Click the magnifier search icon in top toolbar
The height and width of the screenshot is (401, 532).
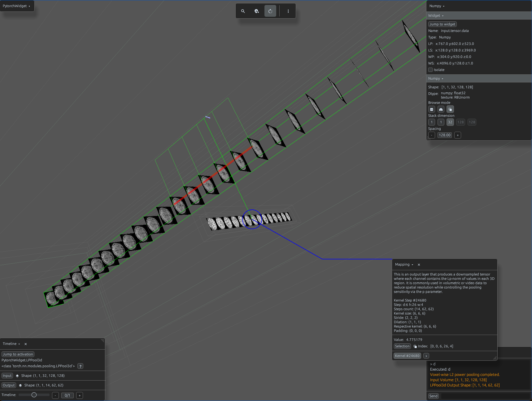click(243, 11)
